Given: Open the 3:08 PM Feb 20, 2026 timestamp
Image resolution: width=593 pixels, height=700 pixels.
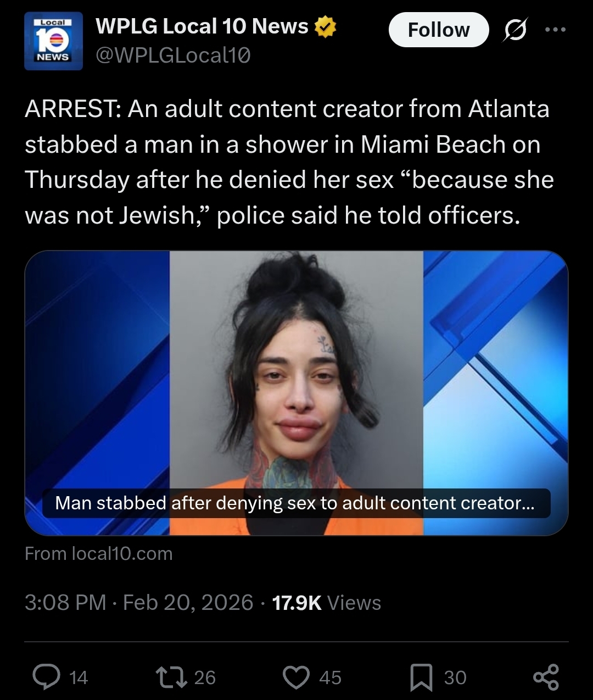Looking at the screenshot, I should (139, 602).
